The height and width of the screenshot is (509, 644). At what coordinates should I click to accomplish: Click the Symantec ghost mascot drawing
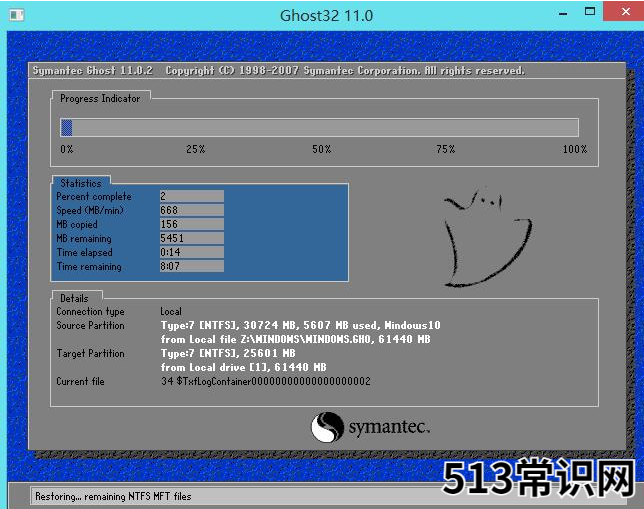pyautogui.click(x=488, y=237)
